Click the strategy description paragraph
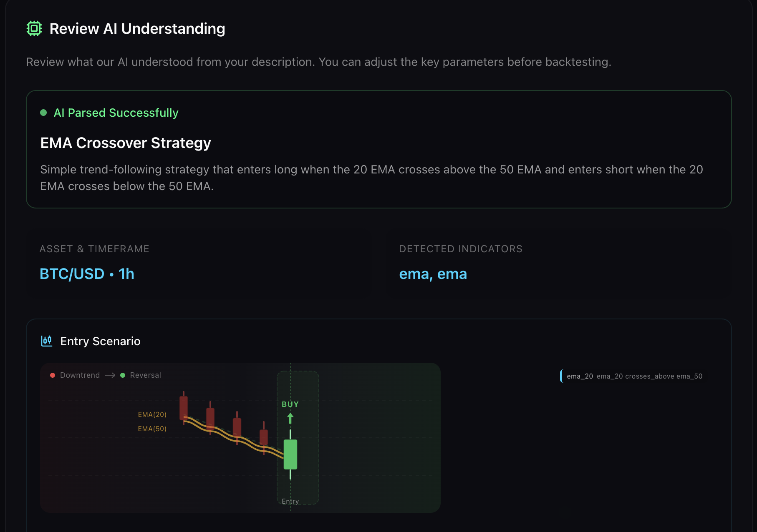 [372, 178]
